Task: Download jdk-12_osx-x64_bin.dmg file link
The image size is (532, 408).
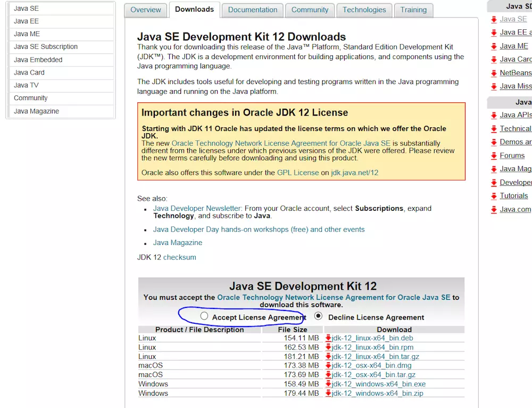Action: click(371, 365)
